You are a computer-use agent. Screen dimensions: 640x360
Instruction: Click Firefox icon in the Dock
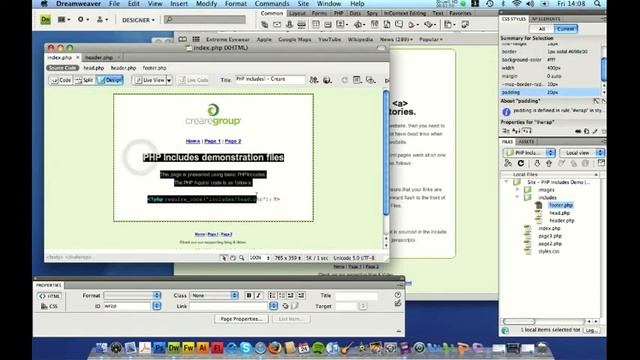(275, 348)
